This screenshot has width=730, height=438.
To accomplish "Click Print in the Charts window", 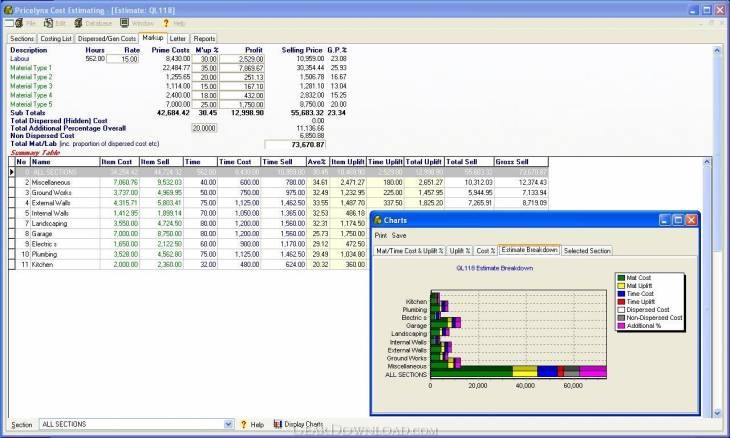I will [380, 236].
